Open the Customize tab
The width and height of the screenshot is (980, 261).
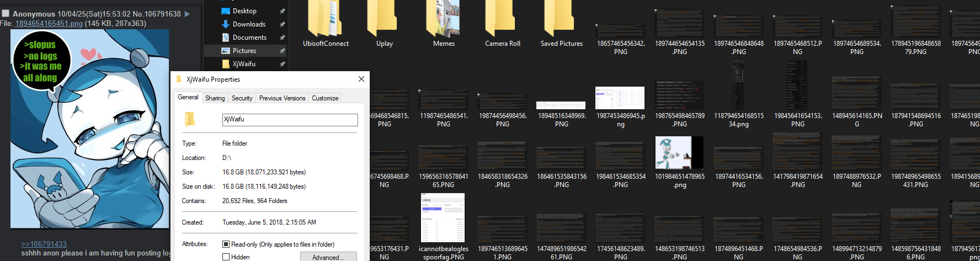click(325, 98)
